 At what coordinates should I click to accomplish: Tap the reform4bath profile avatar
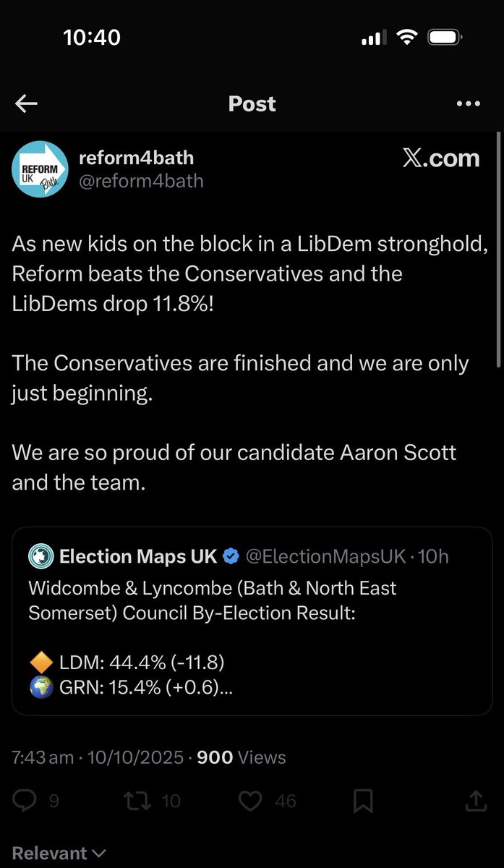(x=40, y=169)
